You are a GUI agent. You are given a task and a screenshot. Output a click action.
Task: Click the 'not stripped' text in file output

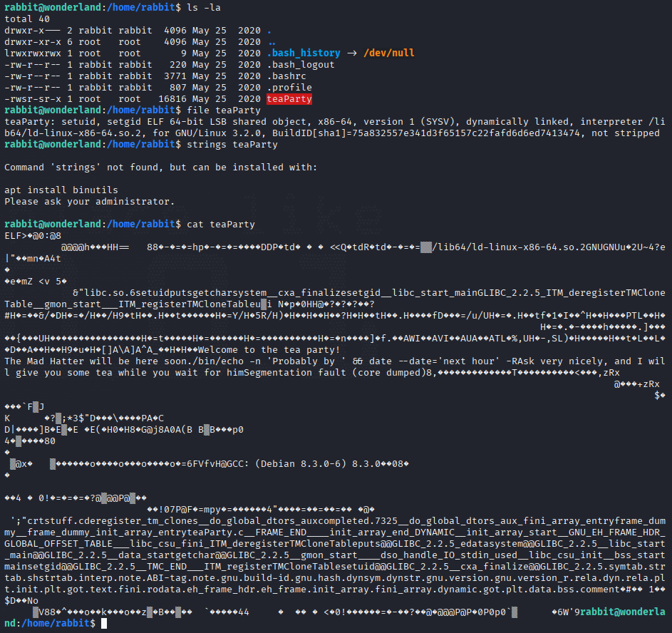(x=625, y=133)
